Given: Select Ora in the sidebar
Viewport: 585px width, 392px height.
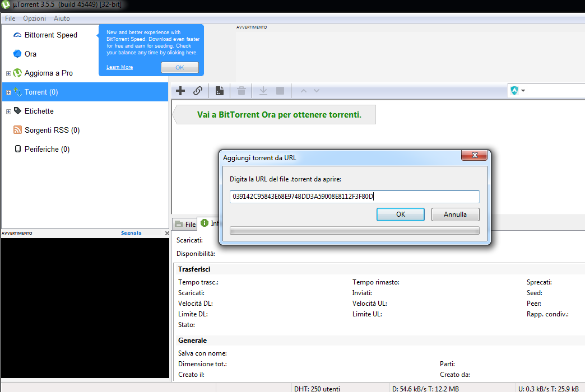Looking at the screenshot, I should pos(31,54).
